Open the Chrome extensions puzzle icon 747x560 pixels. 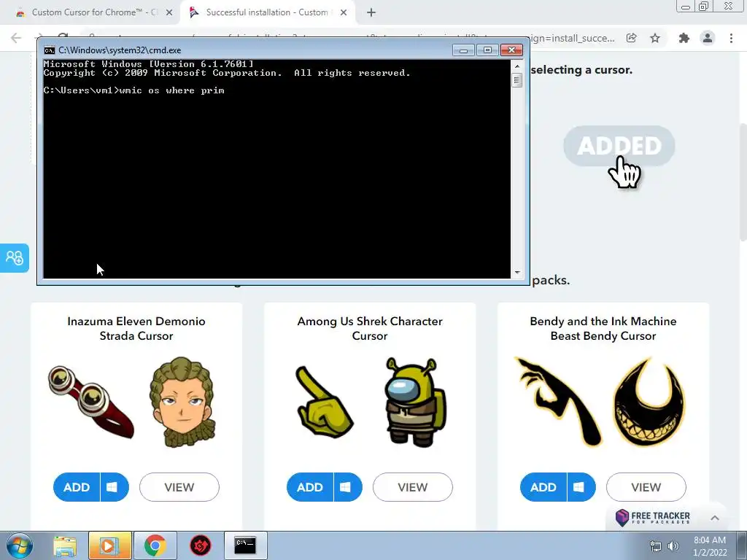[684, 38]
